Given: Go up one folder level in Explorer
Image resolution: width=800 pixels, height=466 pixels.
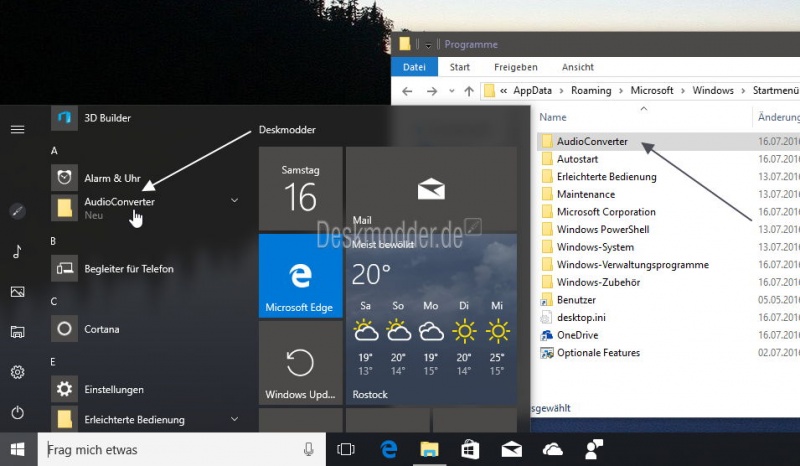Looking at the screenshot, I should point(469,91).
